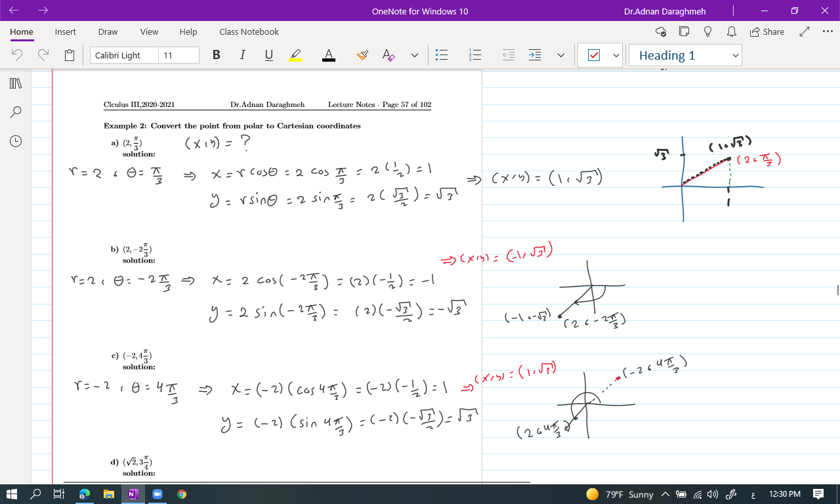Open the Calibri Light font name dropdown

pos(124,55)
